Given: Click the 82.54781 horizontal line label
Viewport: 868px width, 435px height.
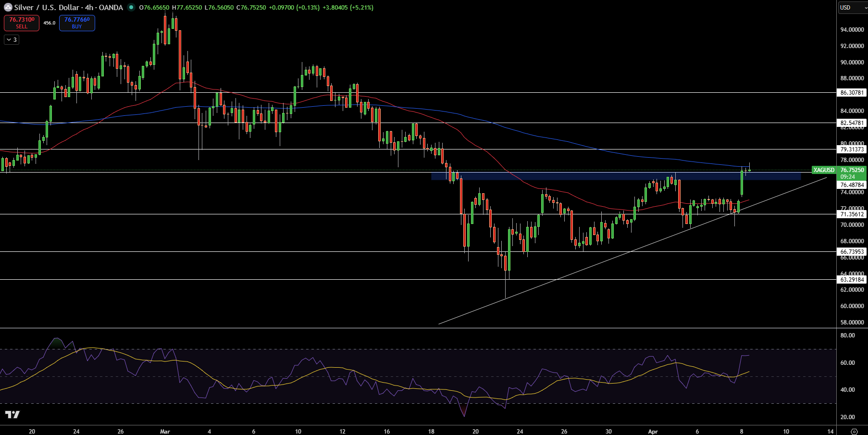Looking at the screenshot, I should 852,123.
